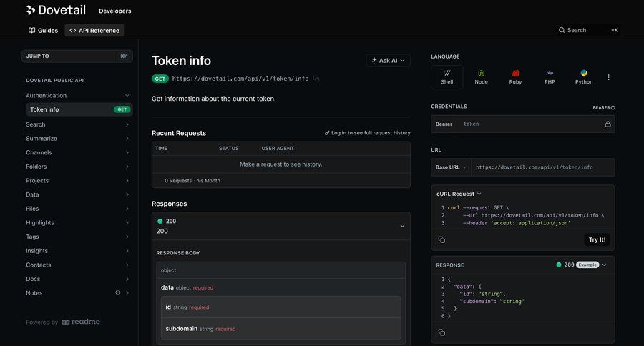The width and height of the screenshot is (644, 346).
Task: Click the Developers link in header
Action: tap(115, 11)
